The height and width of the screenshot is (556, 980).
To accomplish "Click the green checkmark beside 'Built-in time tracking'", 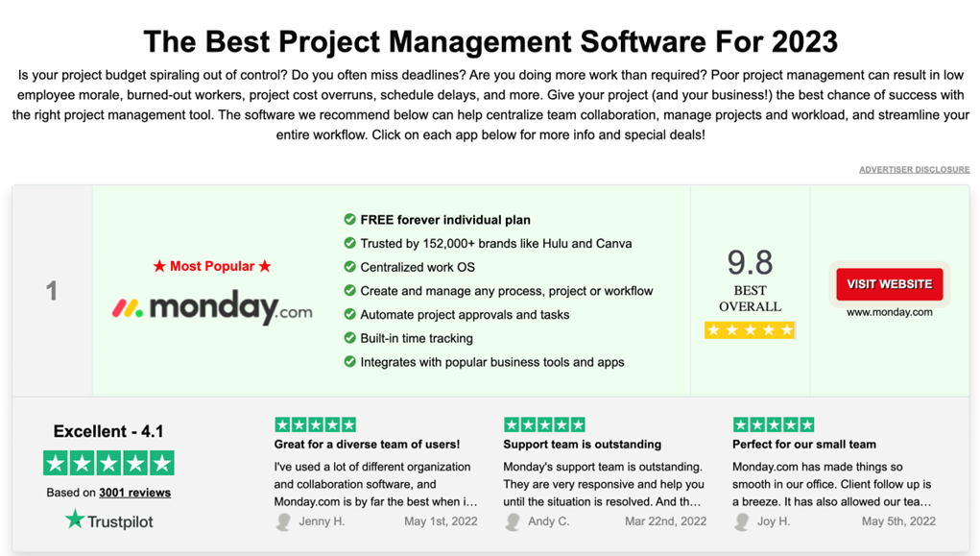I will (x=350, y=338).
